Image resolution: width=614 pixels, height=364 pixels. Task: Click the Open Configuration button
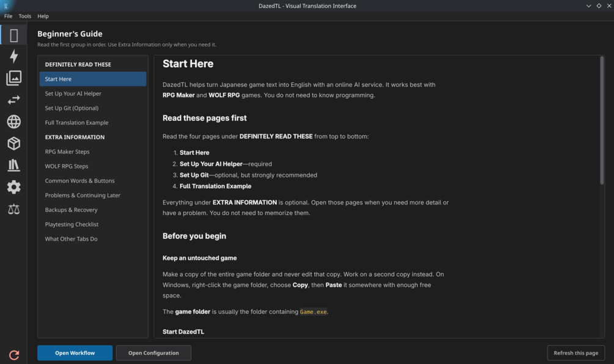pos(153,353)
